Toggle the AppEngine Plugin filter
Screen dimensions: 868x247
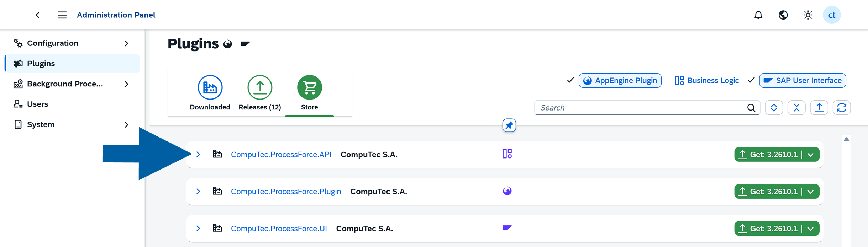[620, 80]
